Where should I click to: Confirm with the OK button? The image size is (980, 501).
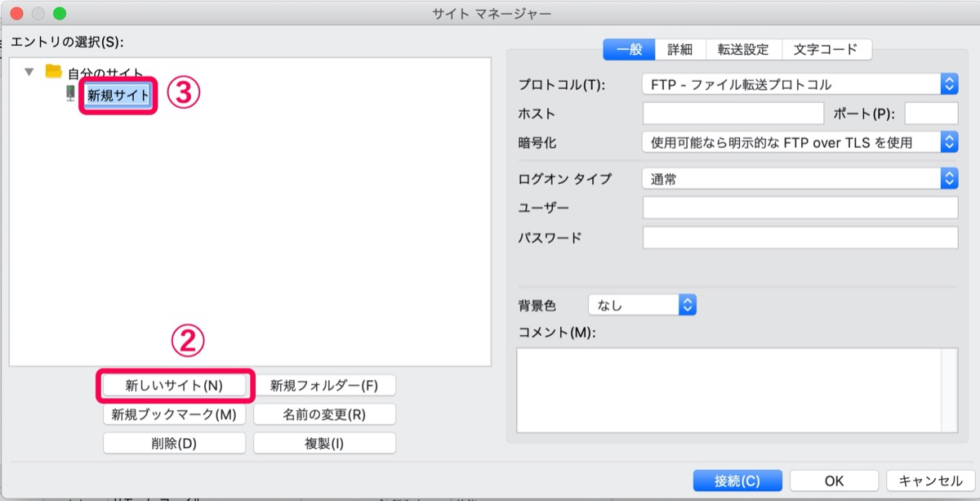834,481
